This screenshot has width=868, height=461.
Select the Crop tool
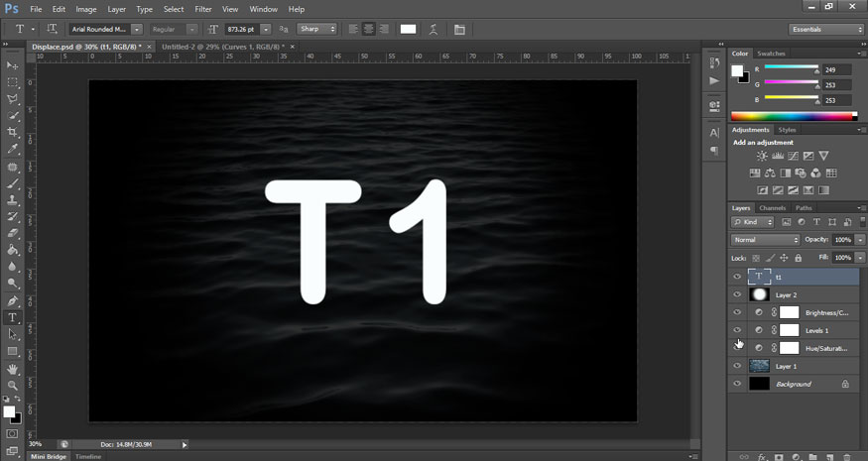[13, 132]
